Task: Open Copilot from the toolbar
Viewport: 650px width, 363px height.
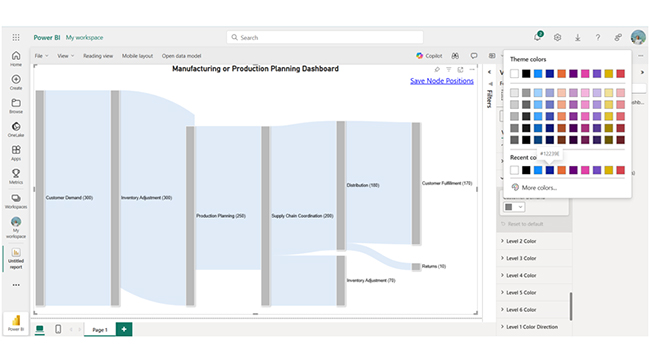Action: pos(429,56)
